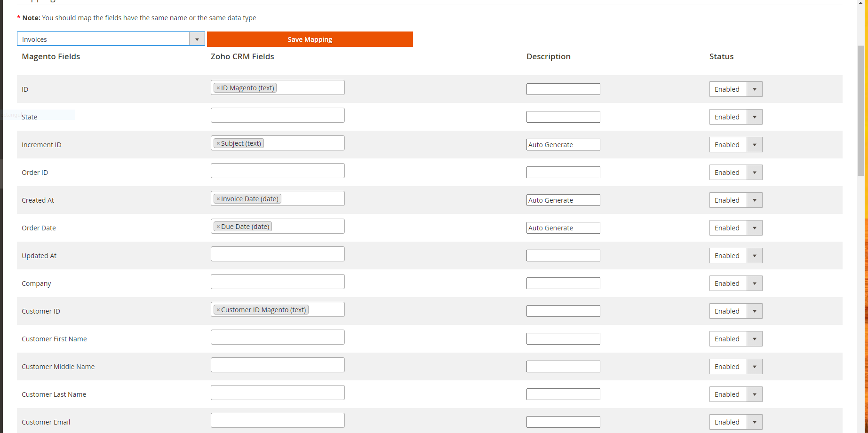Open the Invoices module selector dropdown
The image size is (868, 433).
pos(197,39)
